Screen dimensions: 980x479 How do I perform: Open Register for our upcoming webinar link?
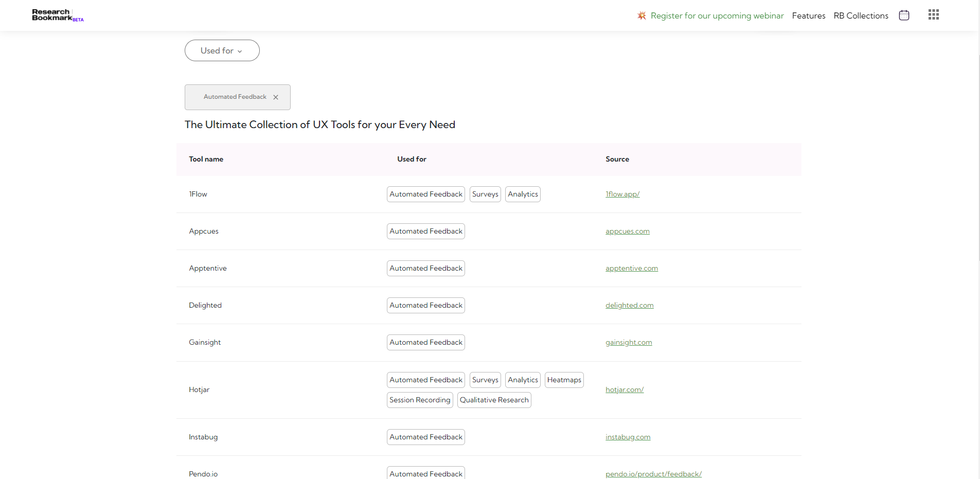point(717,15)
